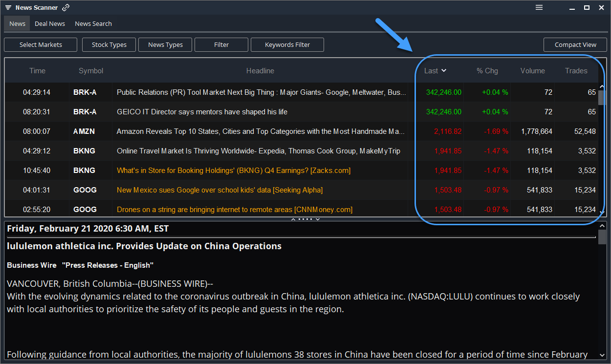Image resolution: width=611 pixels, height=364 pixels.
Task: Open the Filter dialog button
Action: coord(221,44)
